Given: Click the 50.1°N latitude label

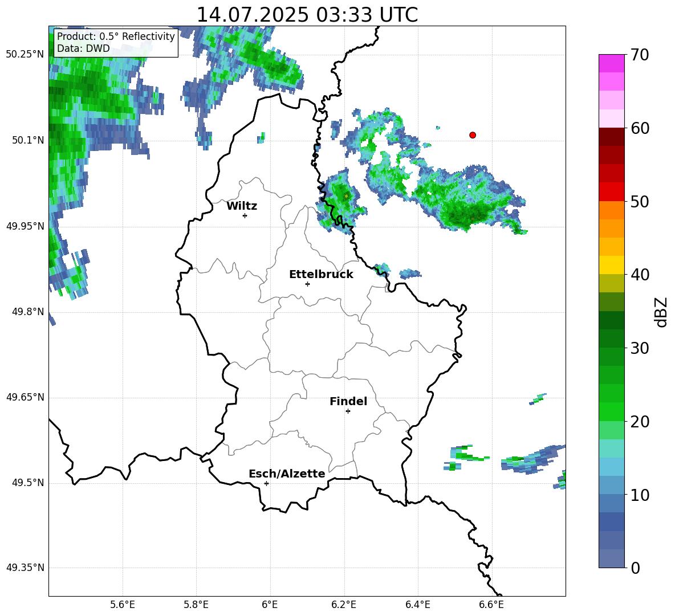Looking at the screenshot, I should [27, 140].
